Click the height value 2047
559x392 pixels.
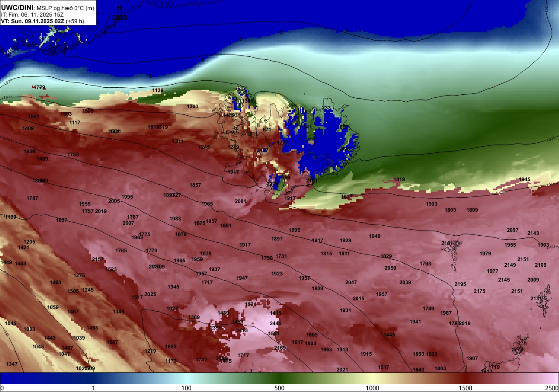[x=351, y=282]
